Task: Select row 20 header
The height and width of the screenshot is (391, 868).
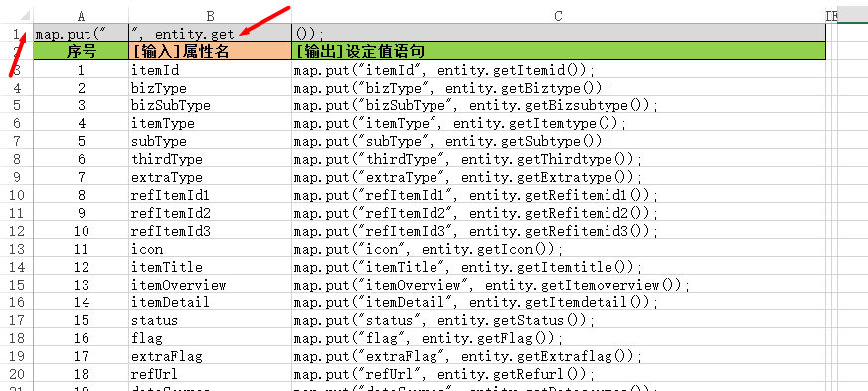Action: (x=16, y=374)
